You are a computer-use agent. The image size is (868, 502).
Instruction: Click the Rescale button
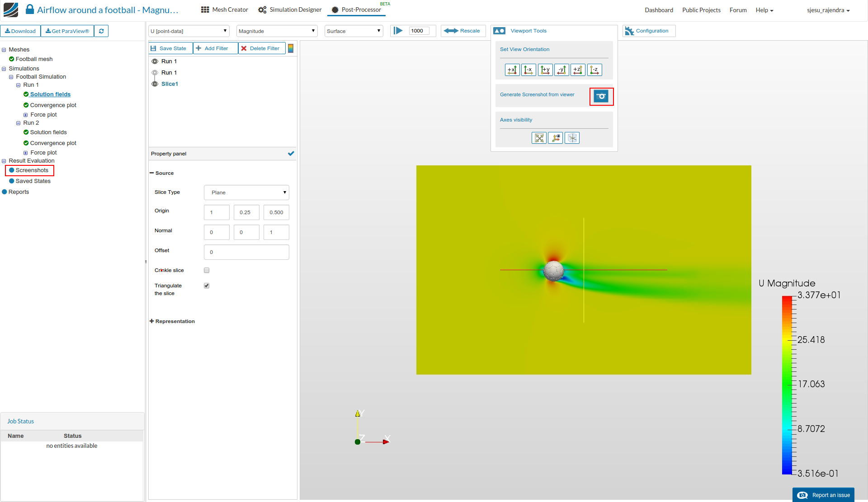(462, 31)
